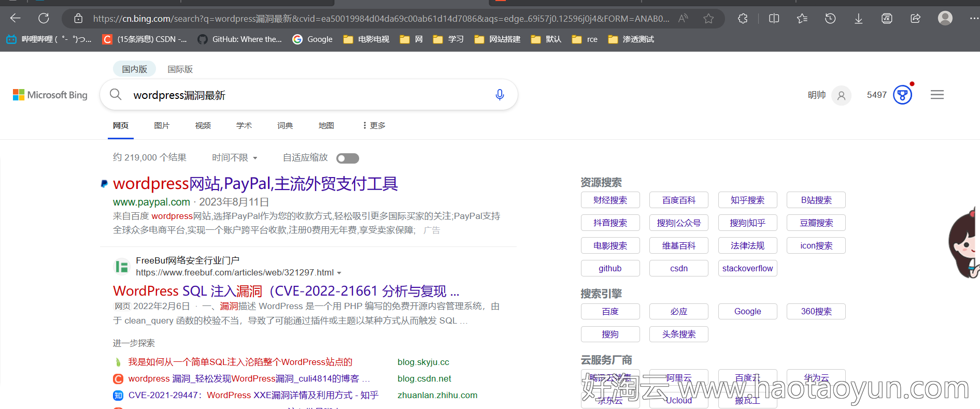Open browser settings ellipsis menu
980x409 pixels.
[x=974, y=19]
